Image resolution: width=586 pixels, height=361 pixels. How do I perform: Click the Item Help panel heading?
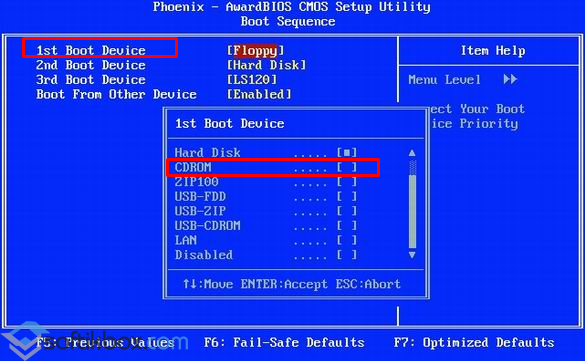tap(493, 50)
